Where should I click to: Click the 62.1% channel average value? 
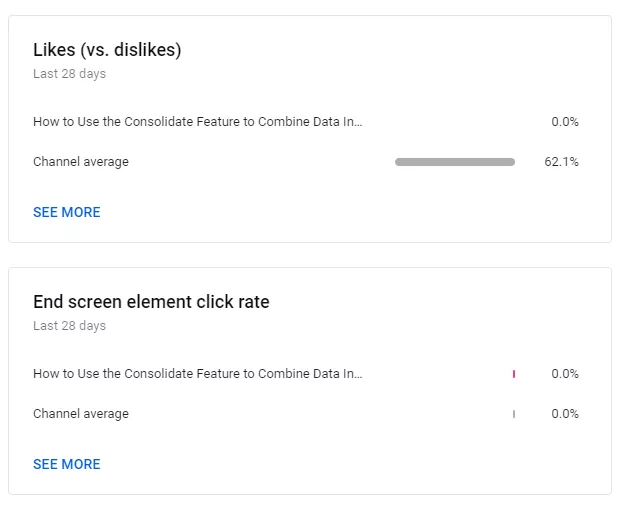click(x=561, y=162)
